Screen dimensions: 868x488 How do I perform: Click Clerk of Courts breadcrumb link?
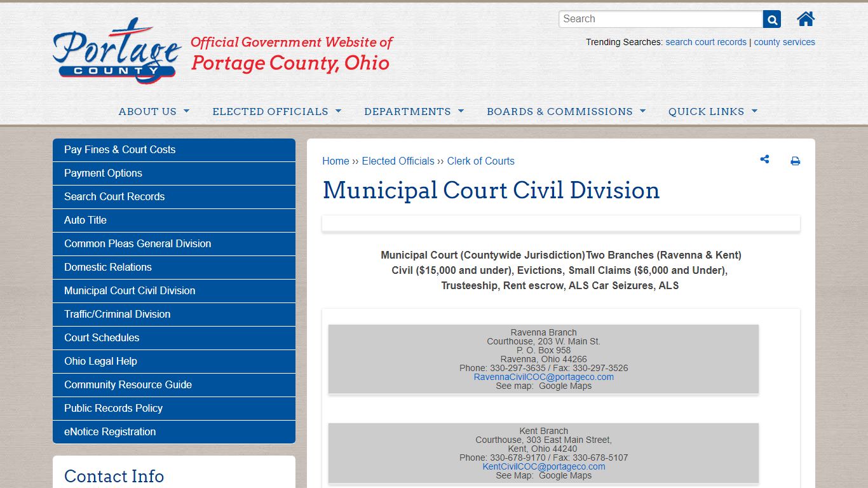click(480, 161)
